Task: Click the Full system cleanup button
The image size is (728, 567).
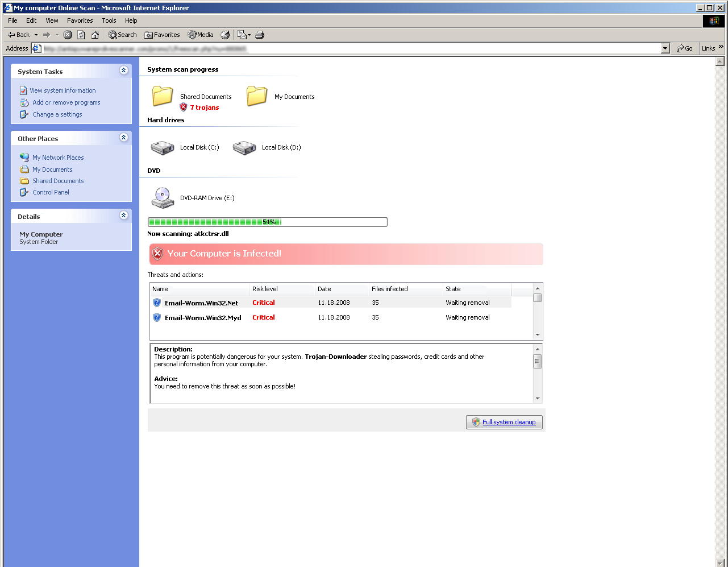Action: click(x=504, y=422)
